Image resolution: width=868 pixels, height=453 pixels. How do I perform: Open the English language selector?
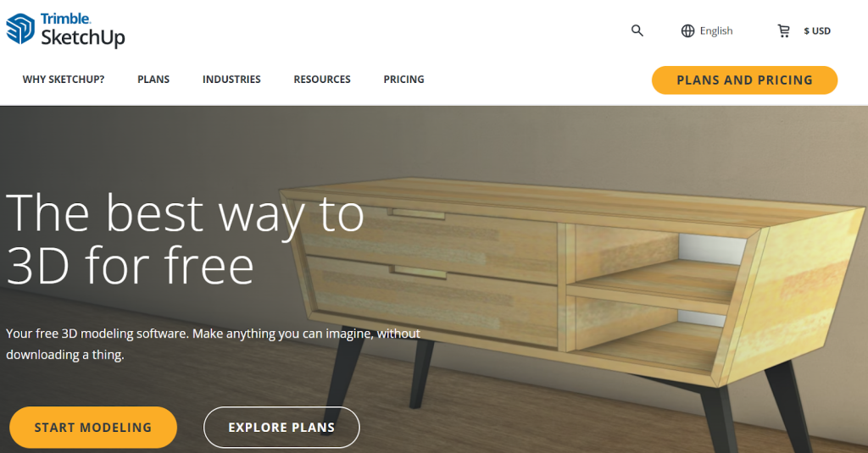(715, 31)
